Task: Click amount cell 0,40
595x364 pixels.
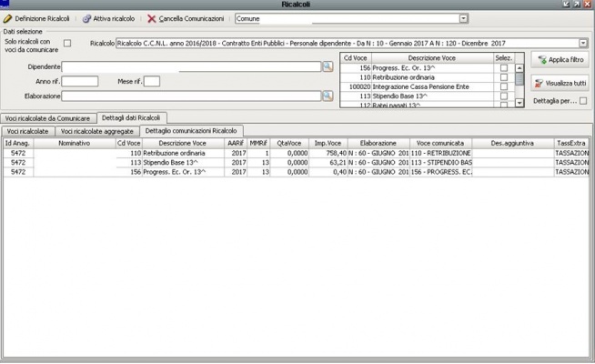Action: coord(328,172)
